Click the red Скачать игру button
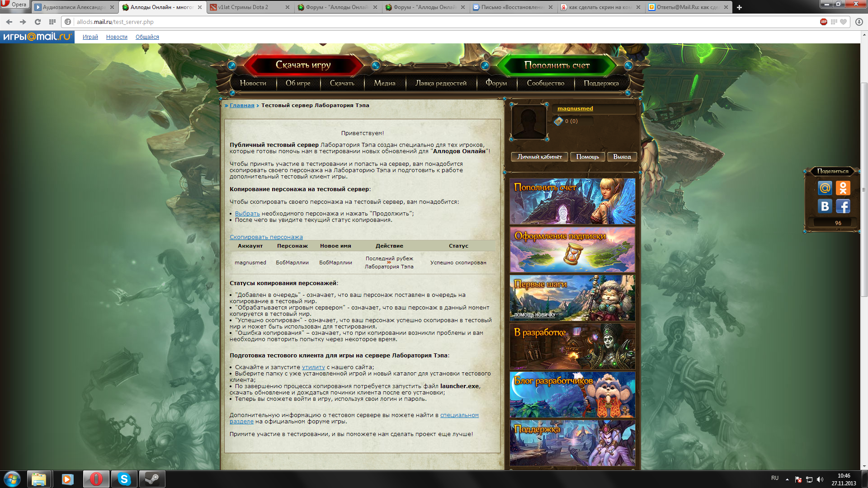This screenshot has width=868, height=488. [x=303, y=65]
